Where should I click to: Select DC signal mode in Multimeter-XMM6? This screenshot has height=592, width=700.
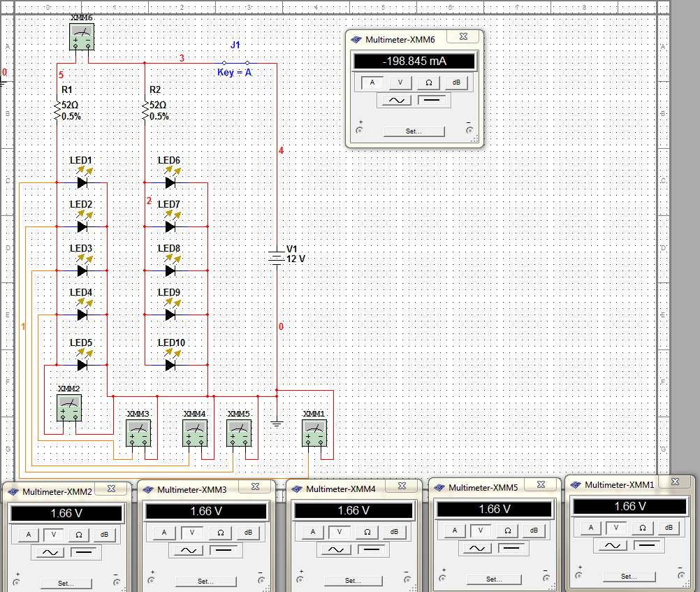click(431, 101)
